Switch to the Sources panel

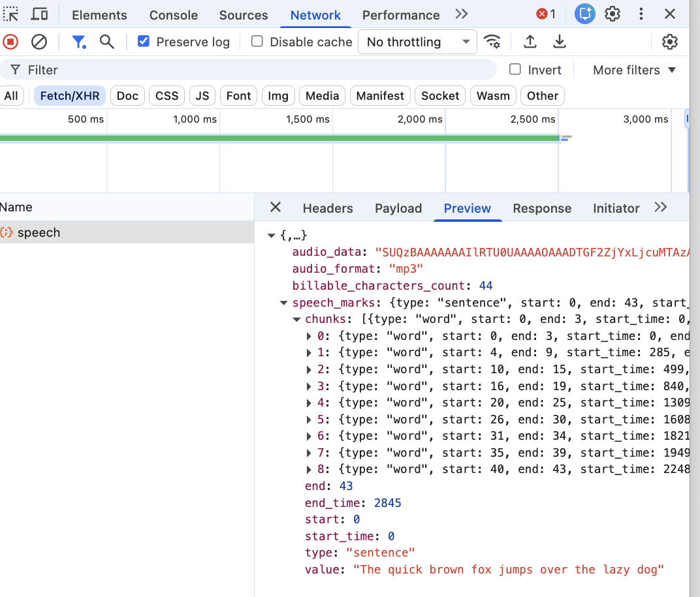pos(244,15)
